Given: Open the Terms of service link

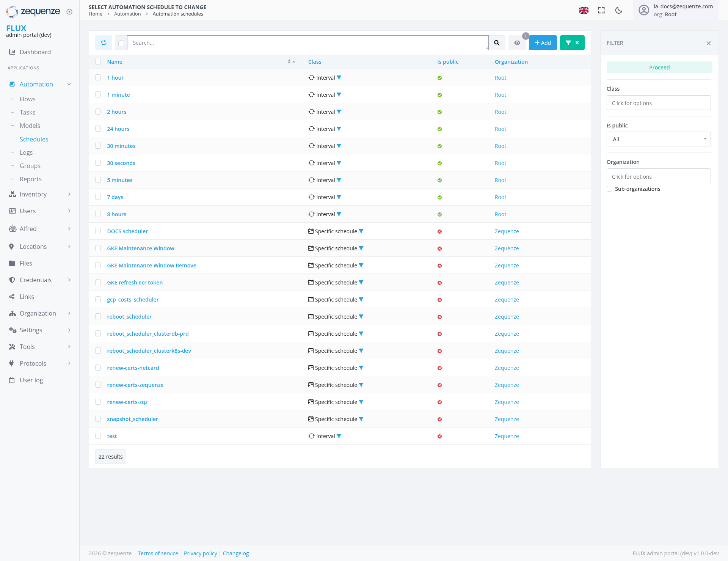Looking at the screenshot, I should [158, 553].
